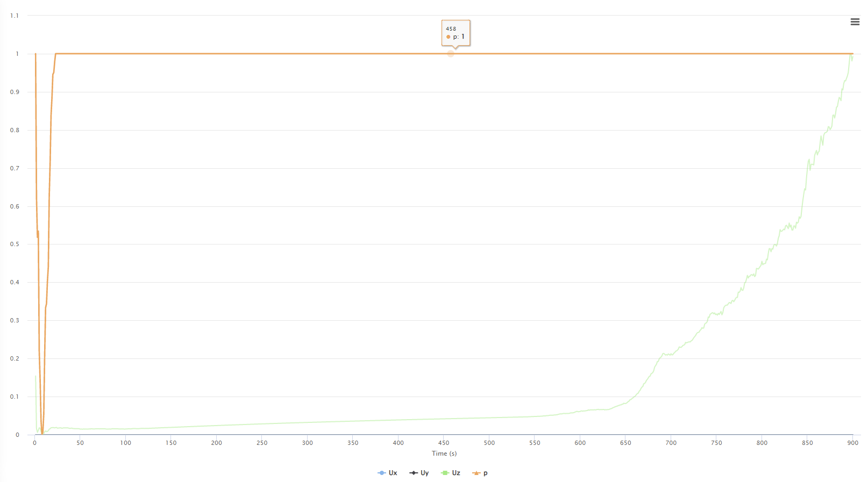This screenshot has height=482, width=868.
Task: Click the green square Uz legend marker
Action: click(445, 473)
